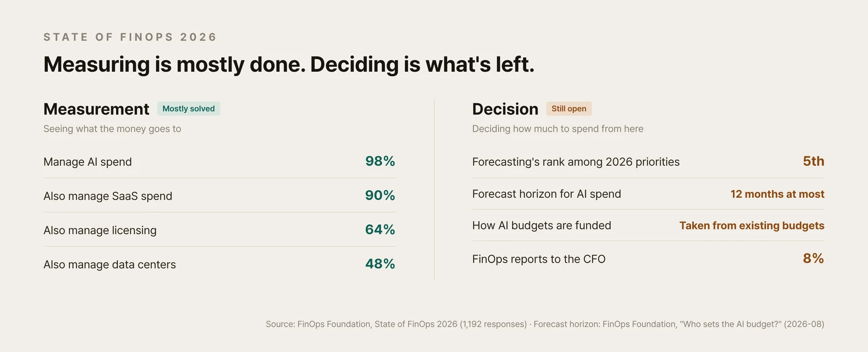Click the 'Mostly solved' badge
868x352 pixels.
point(189,109)
